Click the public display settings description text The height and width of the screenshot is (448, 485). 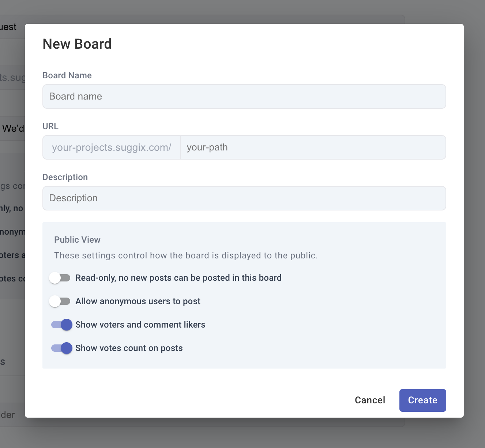click(x=186, y=255)
